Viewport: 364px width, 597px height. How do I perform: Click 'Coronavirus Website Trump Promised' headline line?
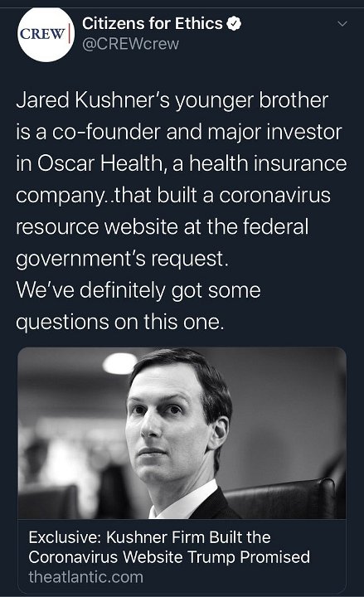(169, 557)
